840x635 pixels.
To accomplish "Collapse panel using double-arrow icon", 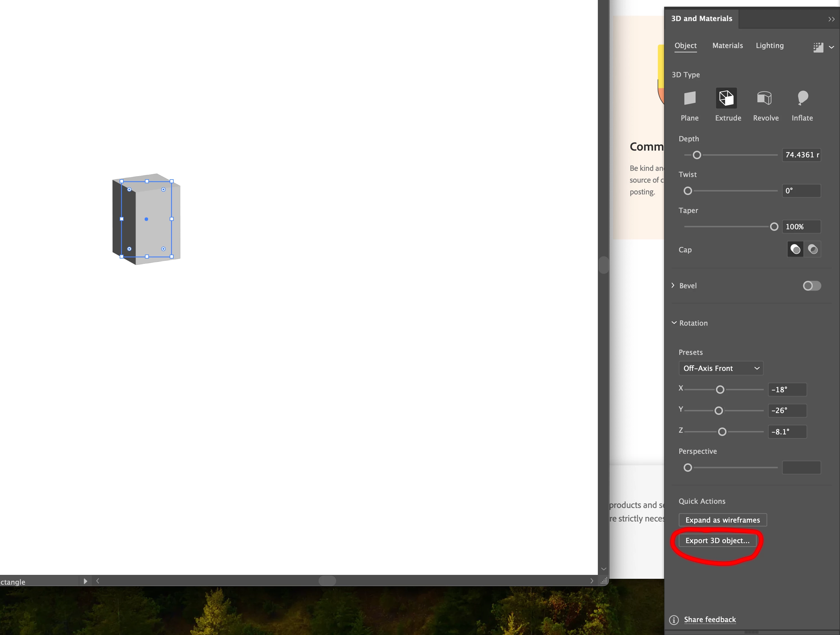I will [x=831, y=19].
